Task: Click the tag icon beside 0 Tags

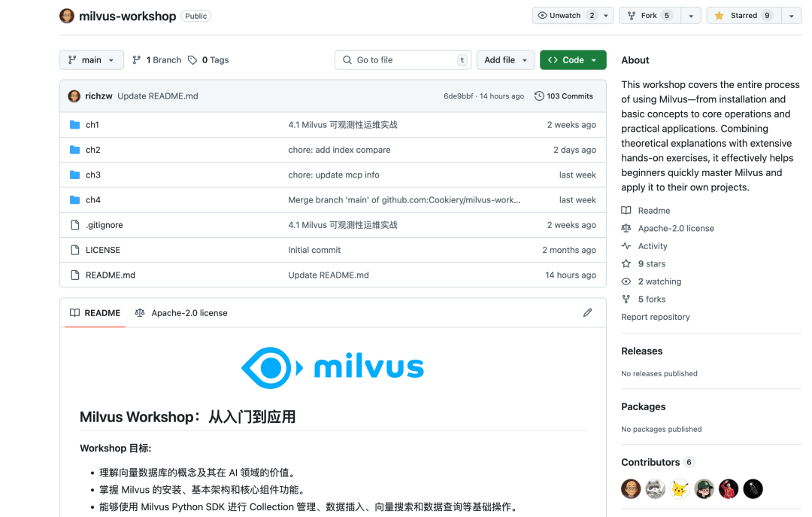Action: 192,60
